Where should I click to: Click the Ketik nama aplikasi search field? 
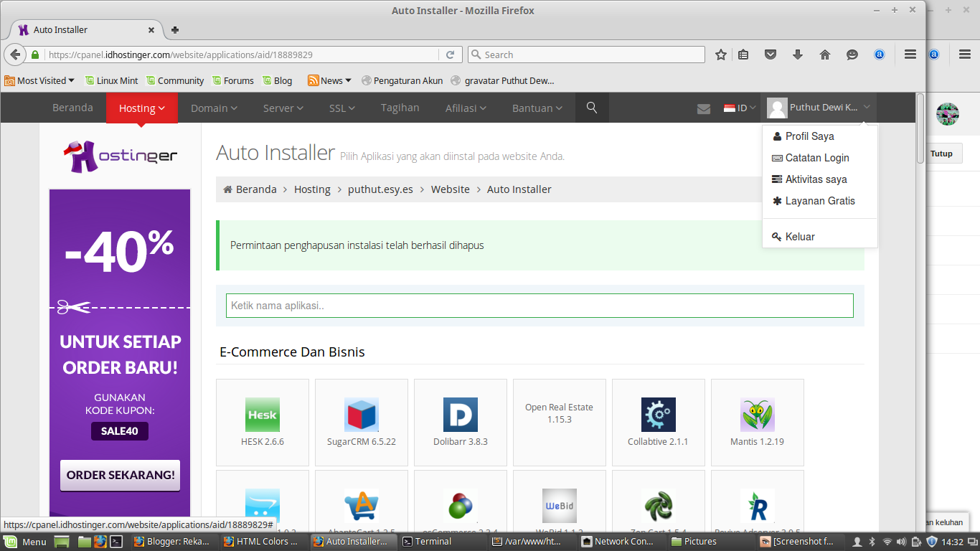(x=538, y=305)
